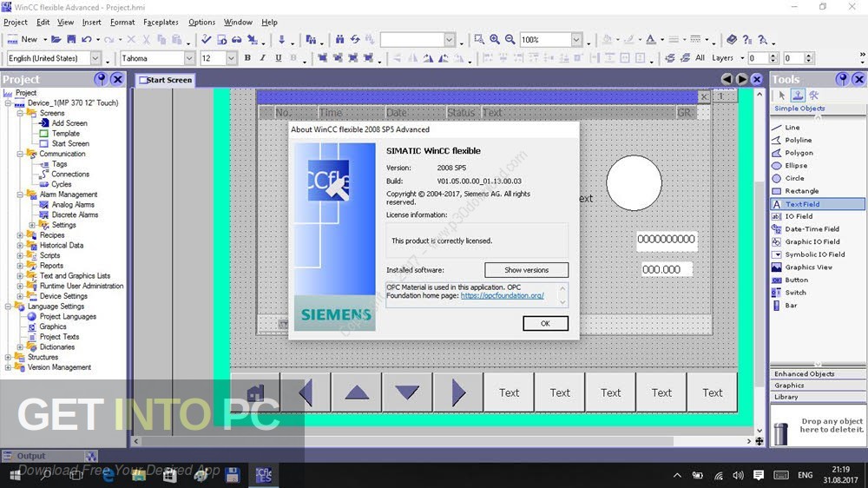Select the pointer selection tool in Tools

pyautogui.click(x=782, y=96)
